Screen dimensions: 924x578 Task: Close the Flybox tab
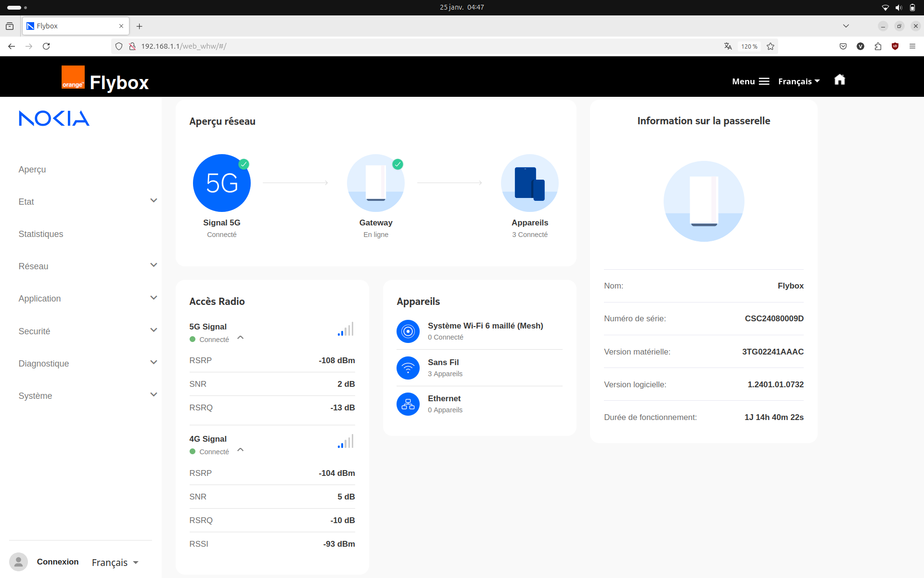[121, 26]
